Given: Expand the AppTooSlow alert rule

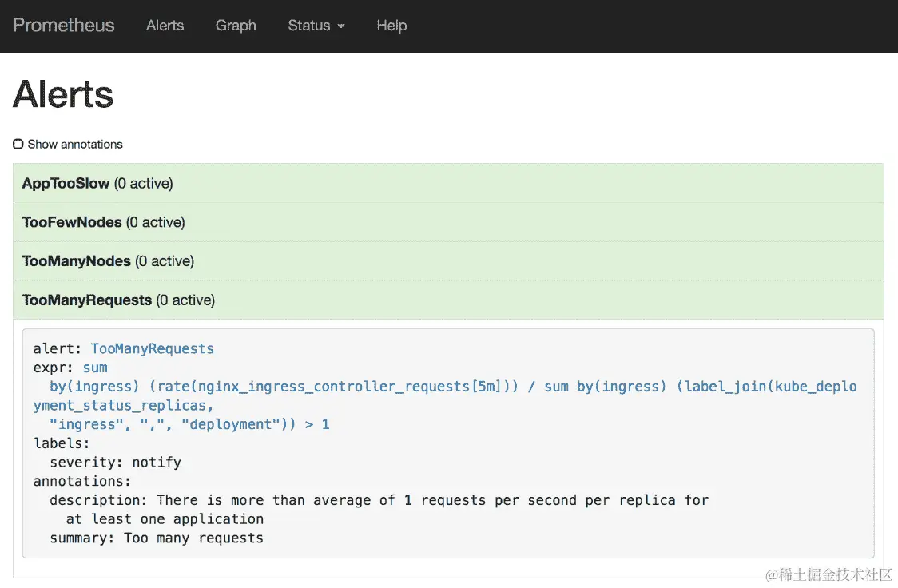Looking at the screenshot, I should tap(66, 184).
